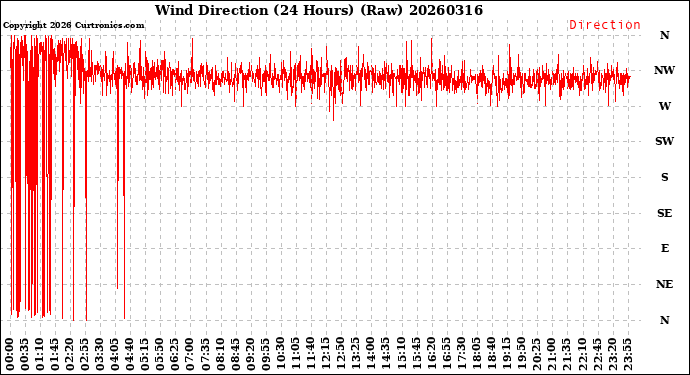Select the 'S' axis label
Screen dimensions: 690x375
pos(664,177)
